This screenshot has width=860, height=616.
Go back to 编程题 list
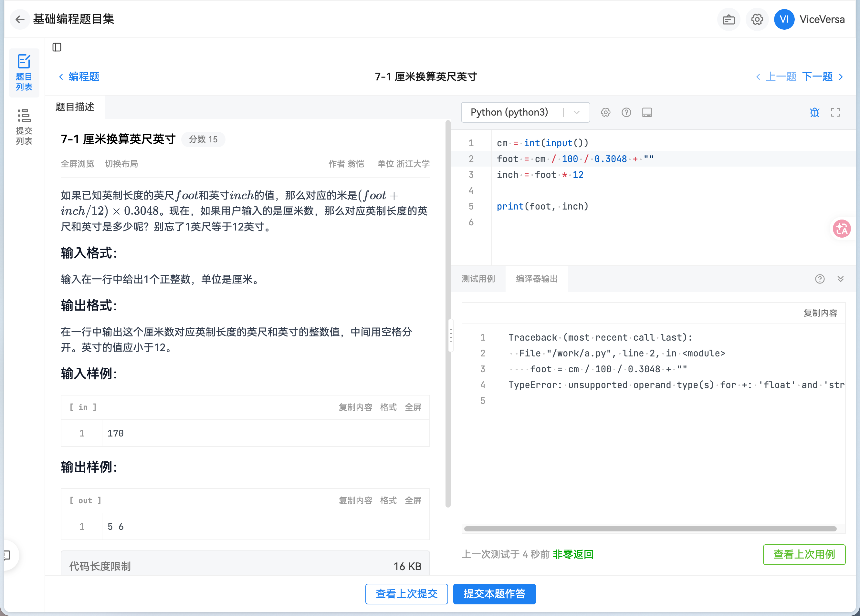tap(79, 77)
